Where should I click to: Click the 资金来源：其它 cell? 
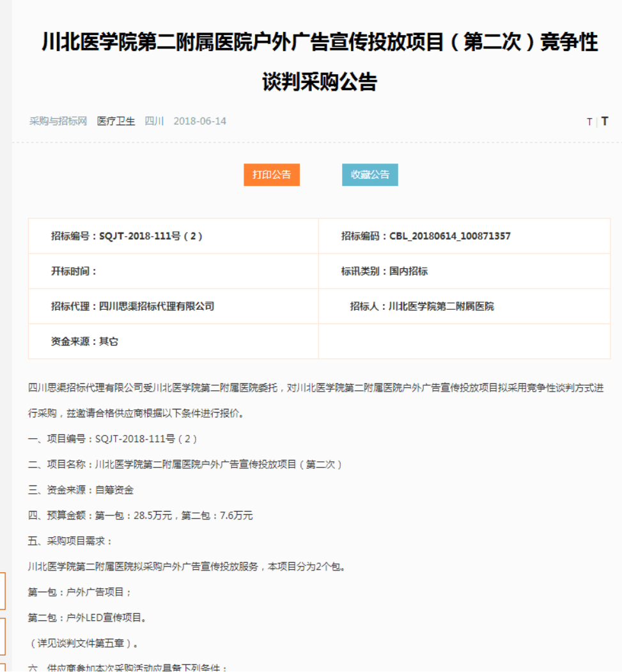point(173,342)
